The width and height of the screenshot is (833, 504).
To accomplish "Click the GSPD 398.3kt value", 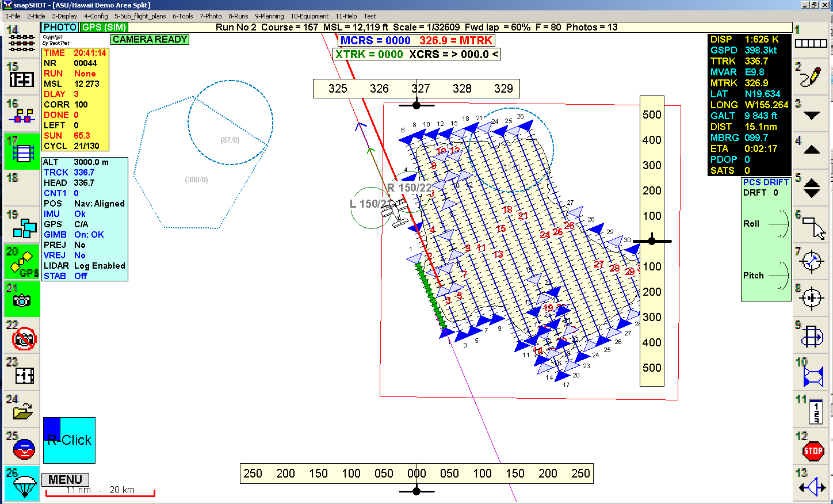I will pos(761,50).
